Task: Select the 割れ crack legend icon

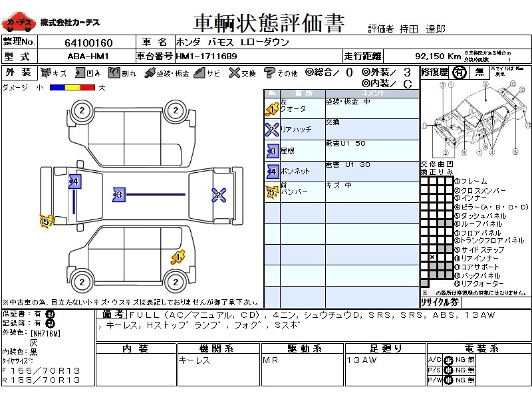Action: 114,73
